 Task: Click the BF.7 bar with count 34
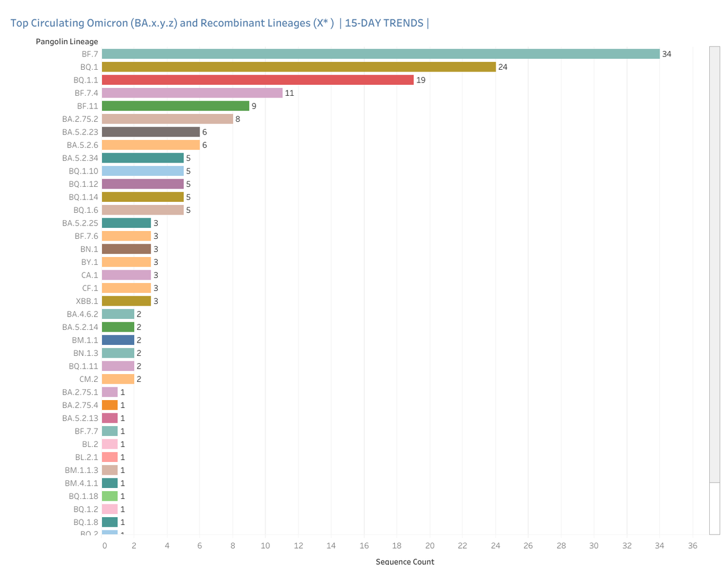(x=380, y=54)
